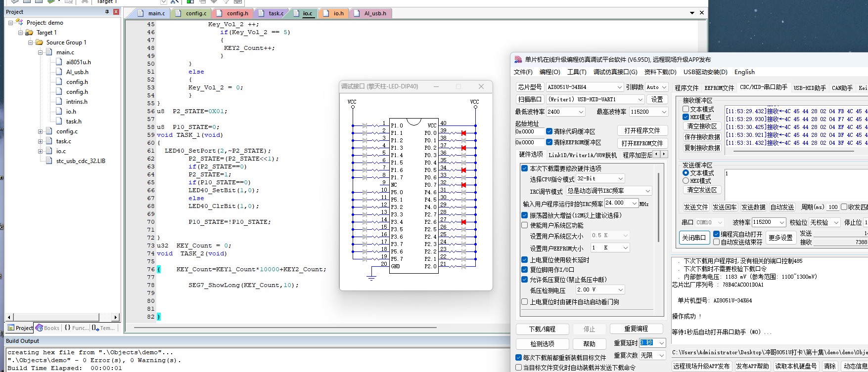This screenshot has height=372, width=868.
Task: Click the first 起始地址 0x0000 field
Action: point(529,131)
